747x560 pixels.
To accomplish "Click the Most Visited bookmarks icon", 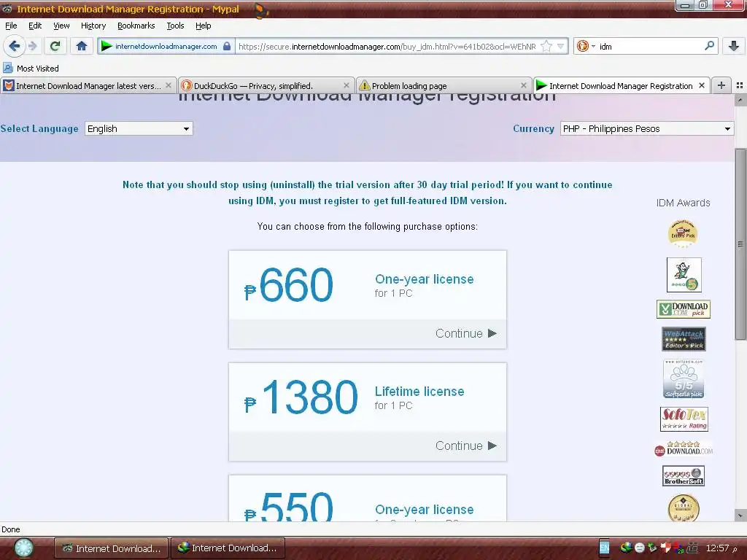I will (8, 68).
